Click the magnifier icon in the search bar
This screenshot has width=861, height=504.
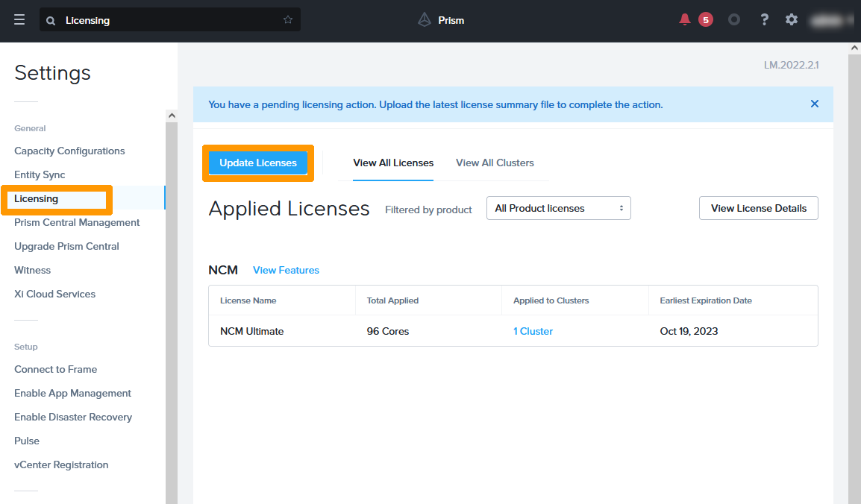(50, 20)
